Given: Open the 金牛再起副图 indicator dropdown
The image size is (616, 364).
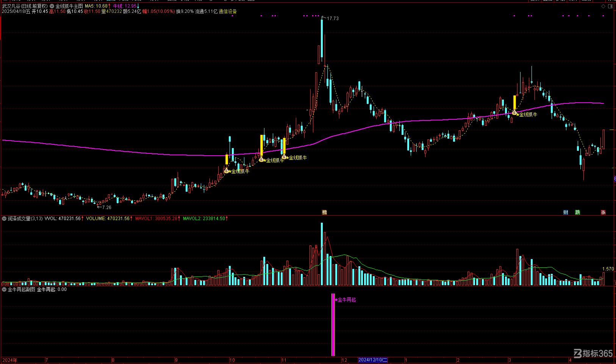Looking at the screenshot, I should [4, 289].
